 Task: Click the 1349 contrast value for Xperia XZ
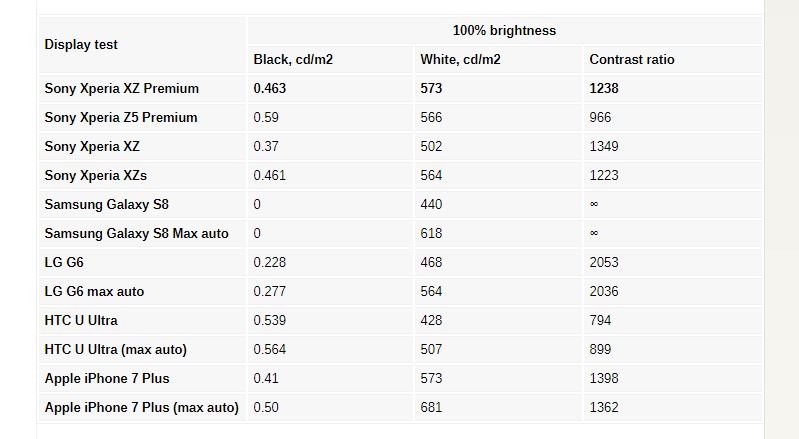[x=604, y=147]
